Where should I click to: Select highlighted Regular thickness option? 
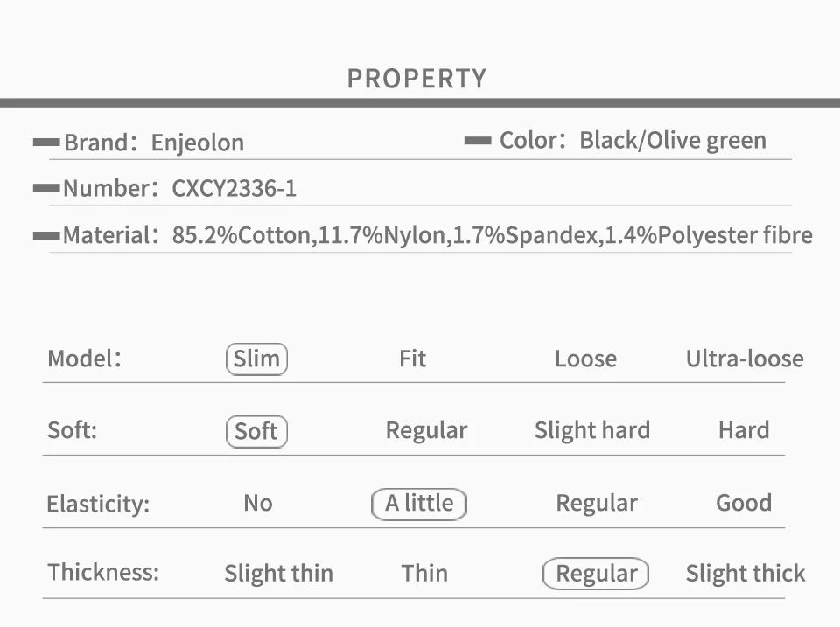[x=596, y=574]
